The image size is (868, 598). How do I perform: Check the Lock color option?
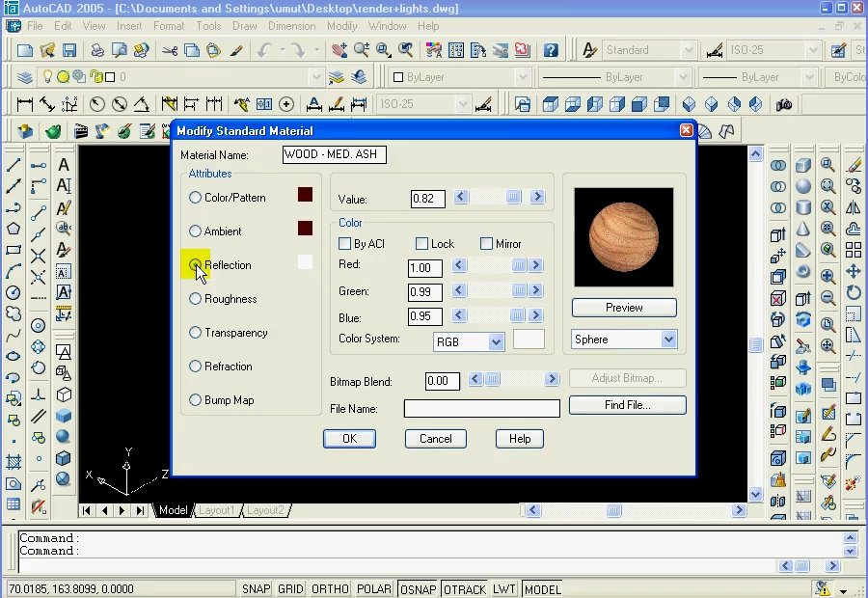421,244
